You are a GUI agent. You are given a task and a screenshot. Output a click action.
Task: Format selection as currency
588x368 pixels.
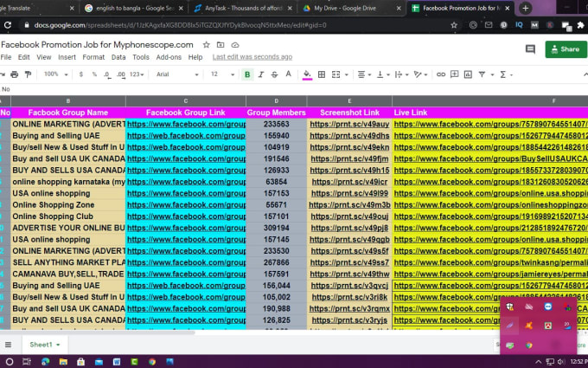(81, 74)
